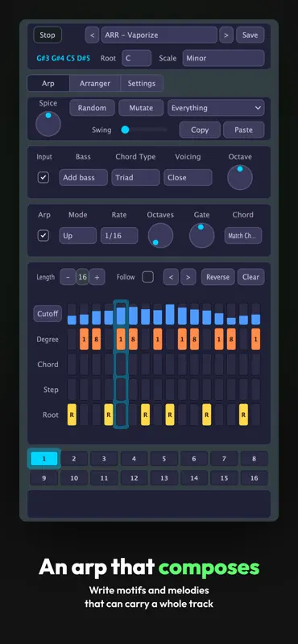Select pattern slot 12
The width and height of the screenshot is (298, 644).
pyautogui.click(x=134, y=478)
